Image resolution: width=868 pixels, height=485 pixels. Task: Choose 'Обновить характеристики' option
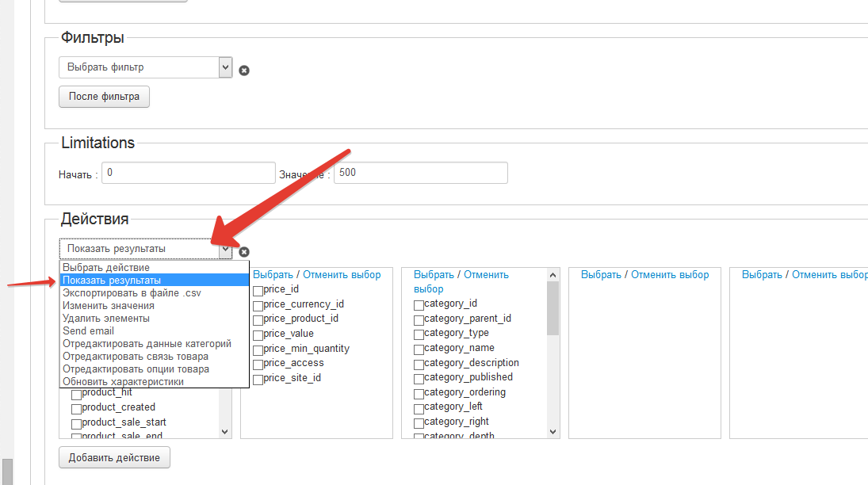pyautogui.click(x=123, y=381)
